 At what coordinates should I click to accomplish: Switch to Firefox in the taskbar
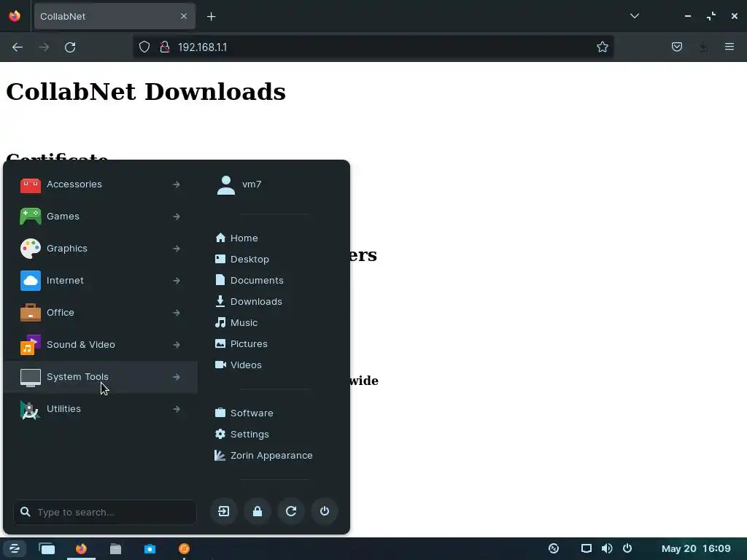click(81, 548)
